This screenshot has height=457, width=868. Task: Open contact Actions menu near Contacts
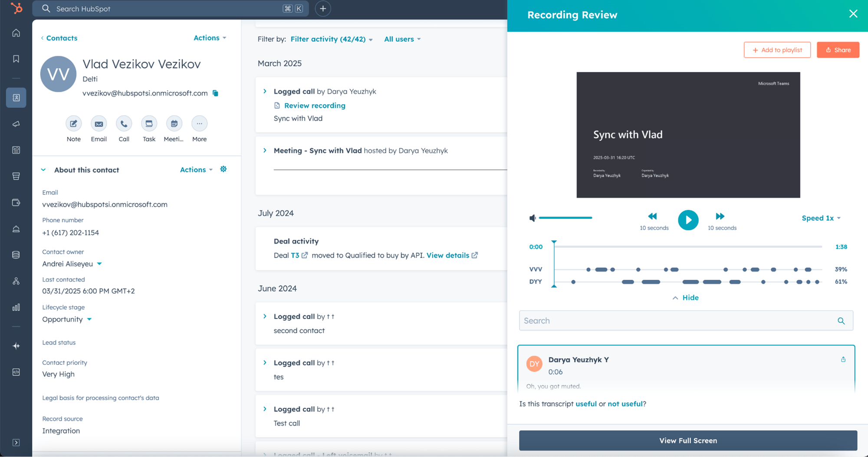tap(210, 38)
